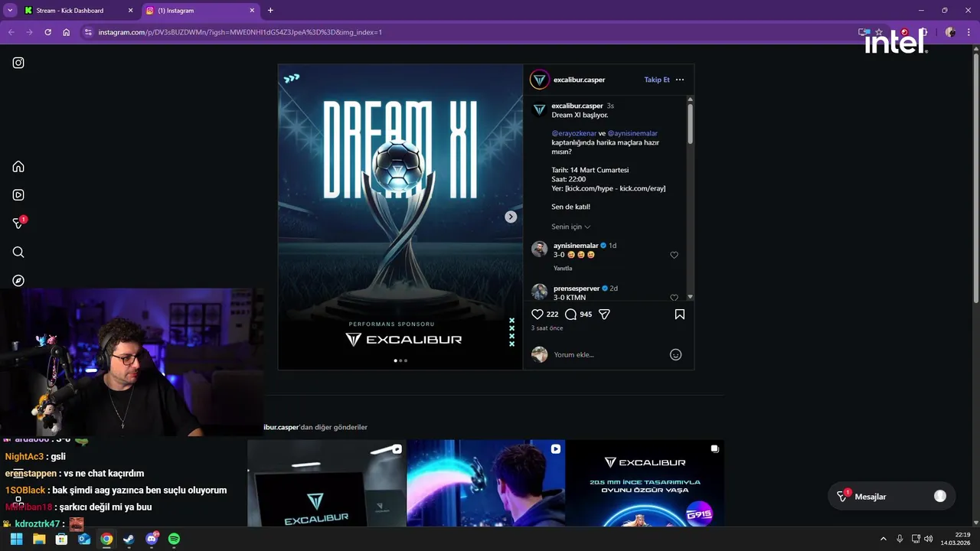
Task: Open sidebar messages icon with red badge
Action: click(19, 223)
